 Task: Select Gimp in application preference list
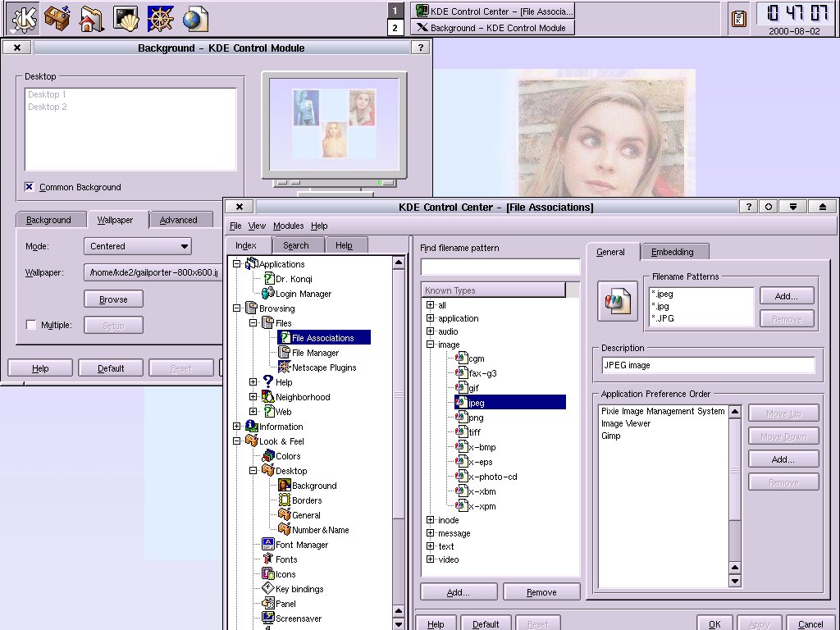[610, 436]
